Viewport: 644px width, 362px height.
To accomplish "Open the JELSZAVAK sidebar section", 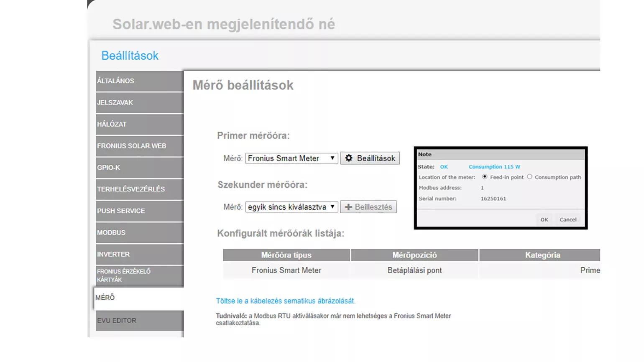I will [139, 103].
